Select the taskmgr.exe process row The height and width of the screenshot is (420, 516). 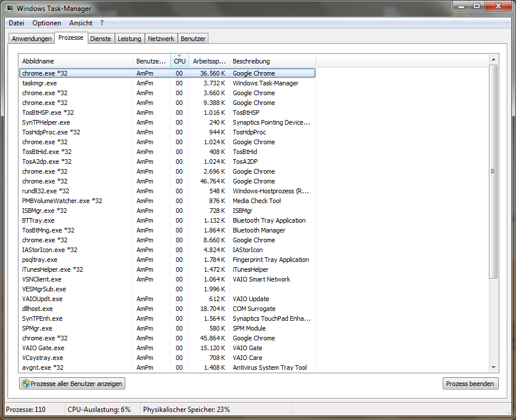39,83
